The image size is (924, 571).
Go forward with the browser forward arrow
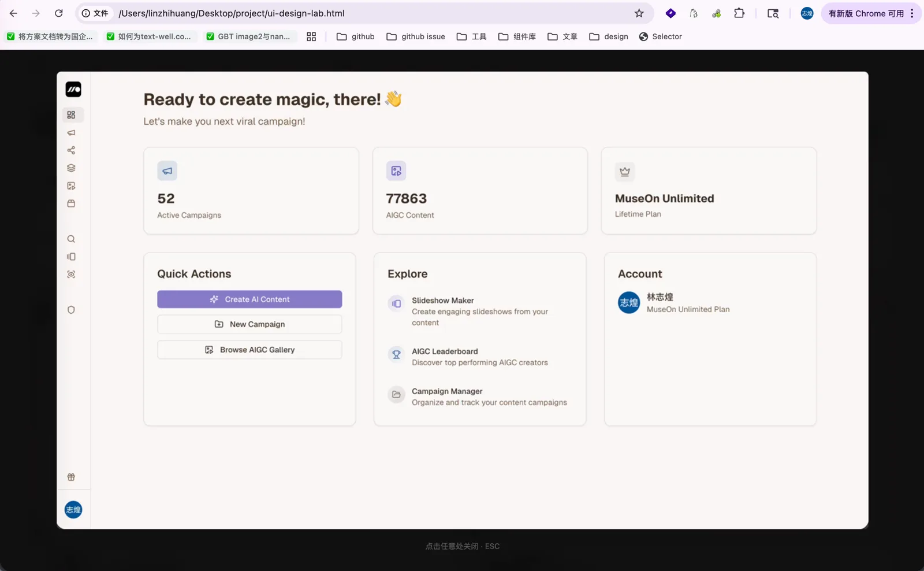pyautogui.click(x=36, y=13)
